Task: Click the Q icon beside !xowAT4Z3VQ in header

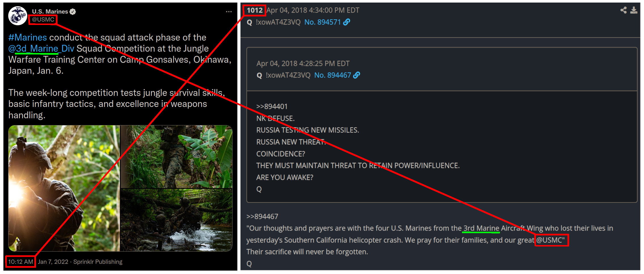Action: click(x=249, y=22)
